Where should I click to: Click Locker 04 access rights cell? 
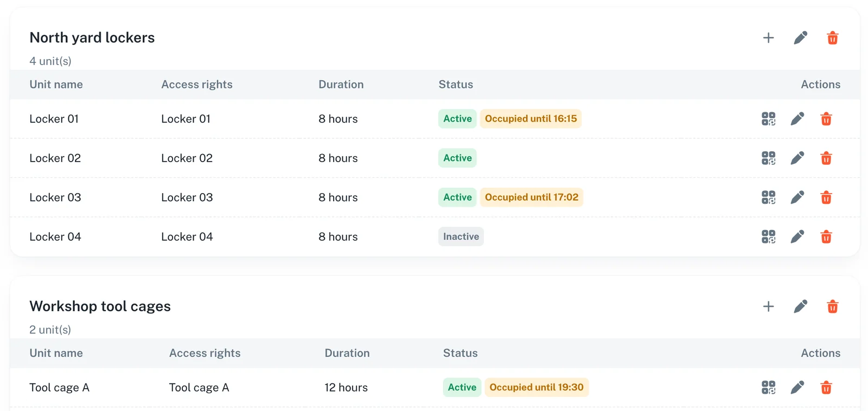187,236
